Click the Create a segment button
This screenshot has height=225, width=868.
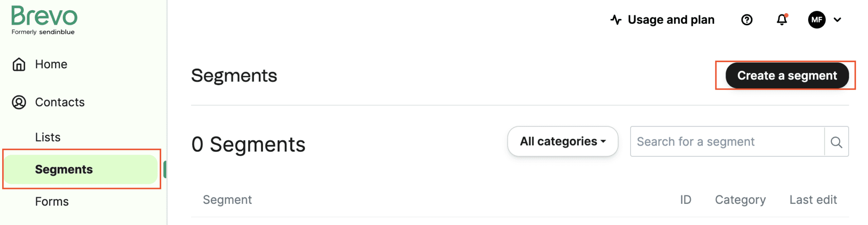coord(787,76)
